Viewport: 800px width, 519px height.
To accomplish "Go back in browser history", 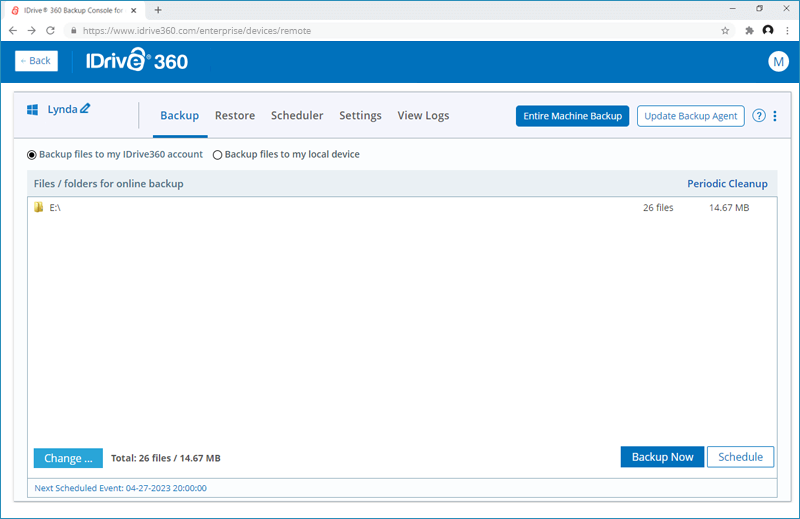I will point(13,31).
